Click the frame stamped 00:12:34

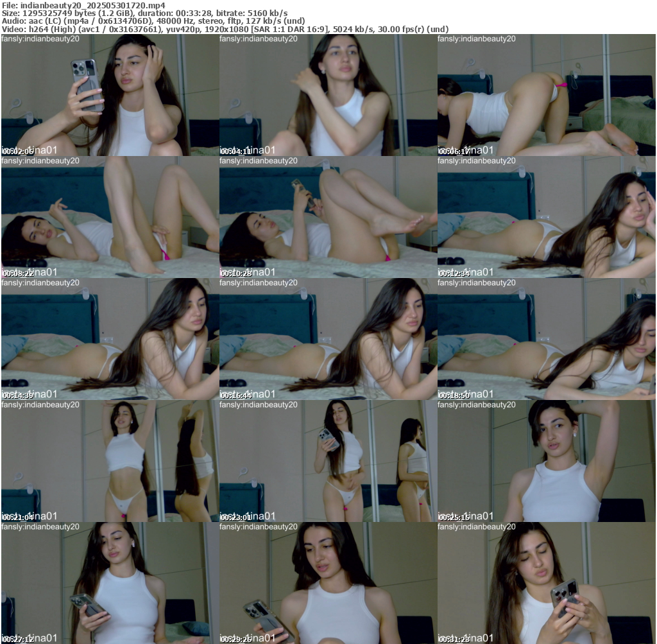(x=546, y=217)
